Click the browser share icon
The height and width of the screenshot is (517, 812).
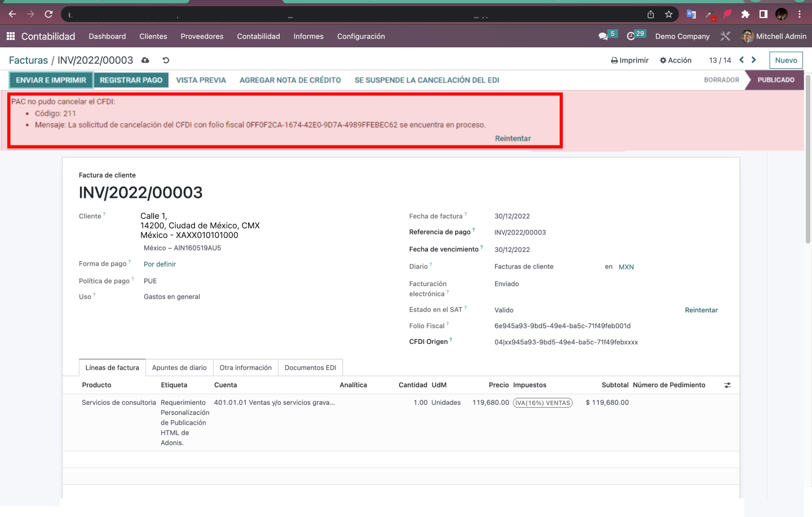click(651, 14)
